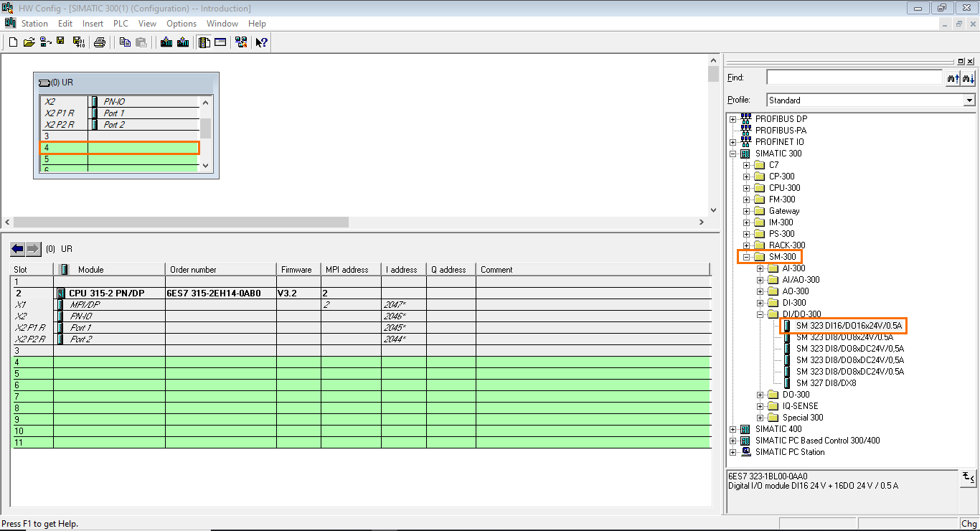This screenshot has width=980, height=531.
Task: Undock the catalog pane float button
Action: click(x=961, y=62)
